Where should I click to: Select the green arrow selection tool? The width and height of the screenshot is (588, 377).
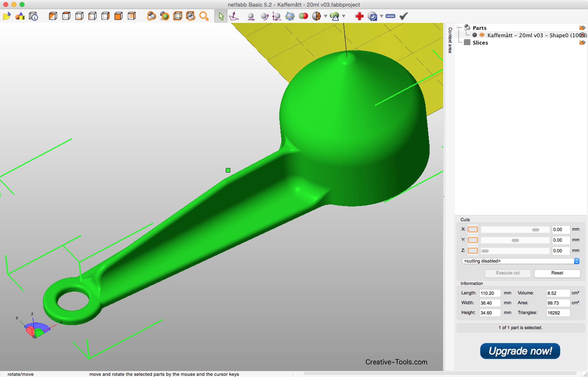point(221,16)
